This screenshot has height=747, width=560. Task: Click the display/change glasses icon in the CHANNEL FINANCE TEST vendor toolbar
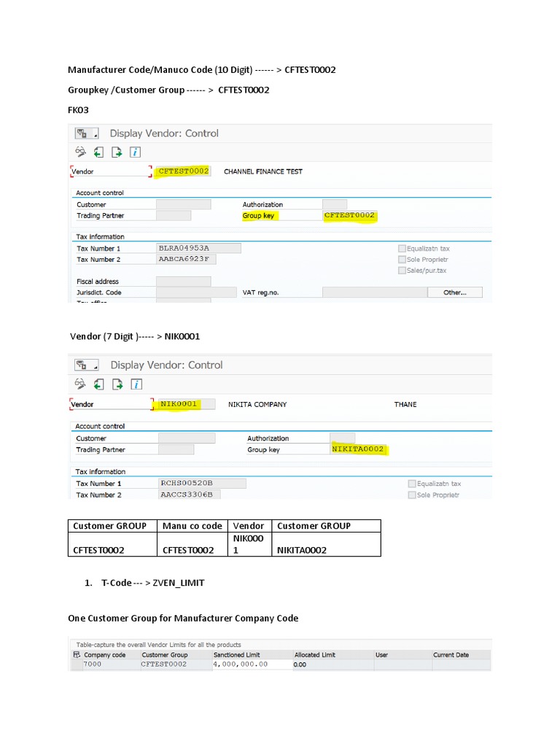coord(80,152)
